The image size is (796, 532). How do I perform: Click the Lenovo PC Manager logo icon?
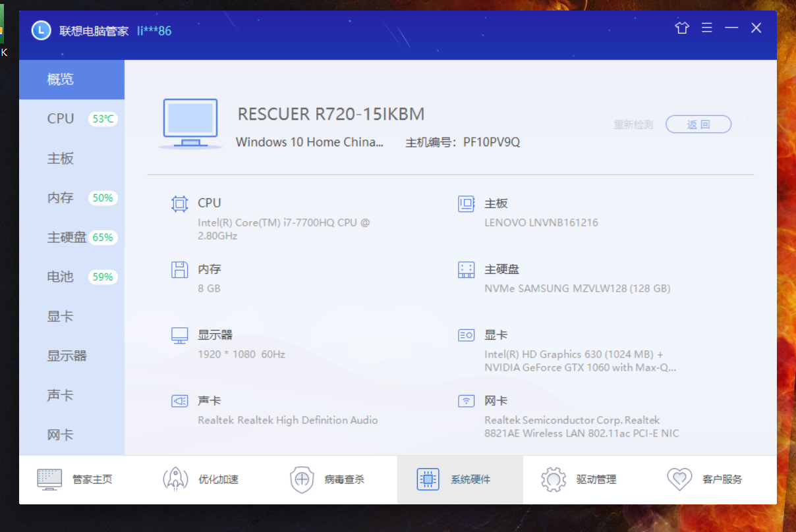[x=42, y=30]
